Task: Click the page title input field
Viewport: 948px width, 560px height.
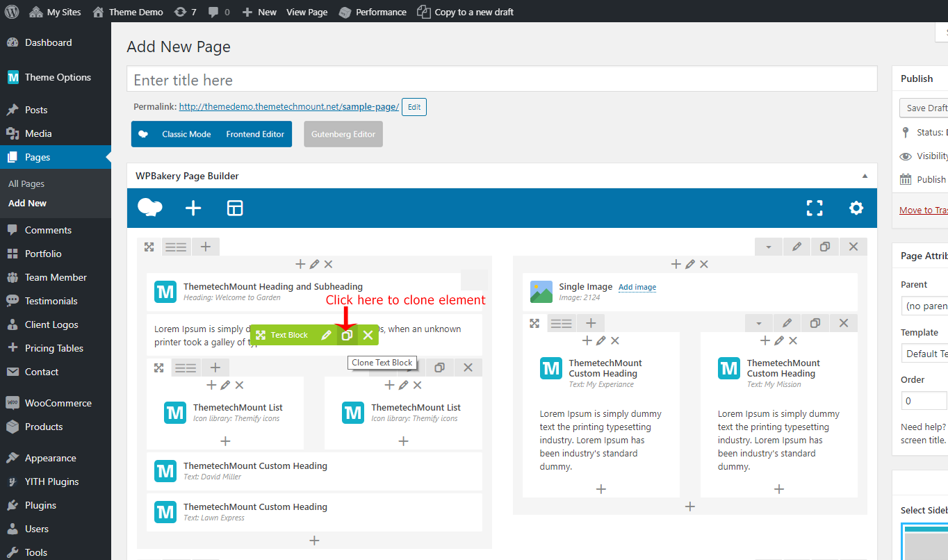Action: (x=502, y=80)
